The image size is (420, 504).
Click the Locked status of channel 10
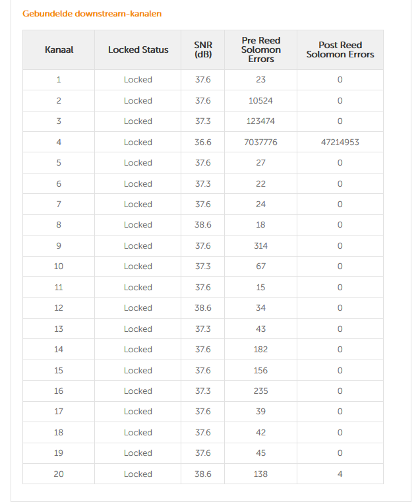pyautogui.click(x=138, y=267)
